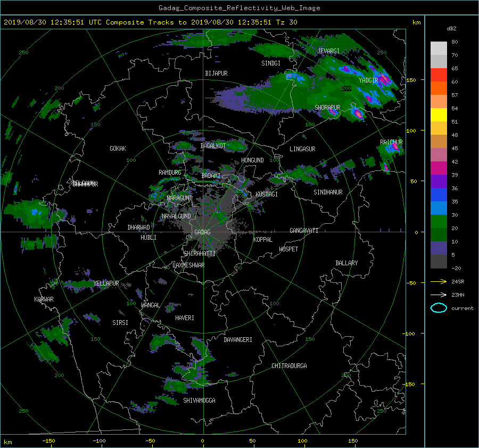Click the RAICHUR city label

coord(391,142)
